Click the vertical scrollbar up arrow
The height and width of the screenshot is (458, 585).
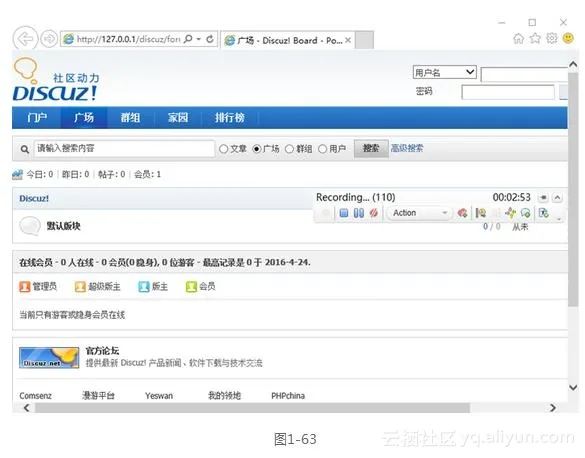pyautogui.click(x=573, y=65)
